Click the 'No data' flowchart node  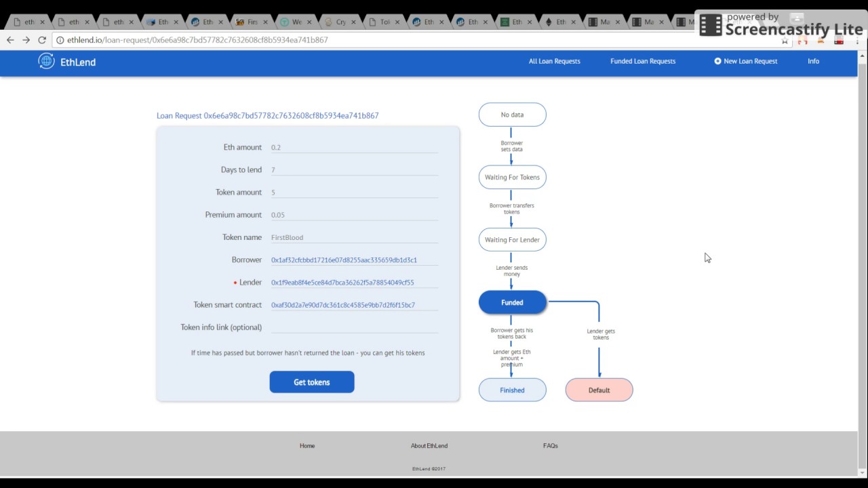(513, 115)
